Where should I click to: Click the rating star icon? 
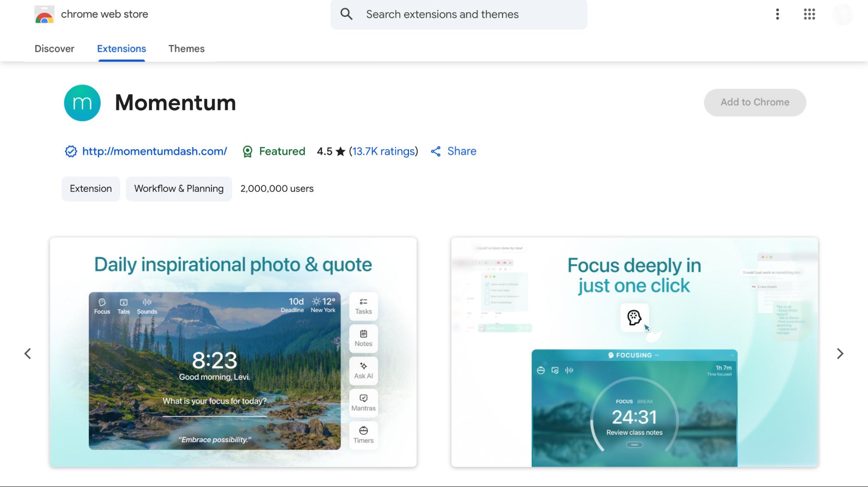click(341, 151)
